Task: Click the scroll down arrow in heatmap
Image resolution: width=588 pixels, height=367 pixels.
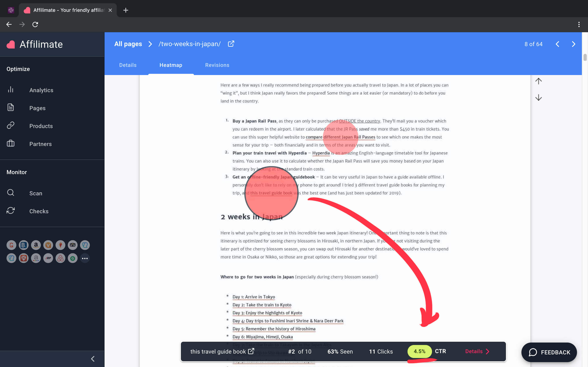Action: pyautogui.click(x=538, y=98)
